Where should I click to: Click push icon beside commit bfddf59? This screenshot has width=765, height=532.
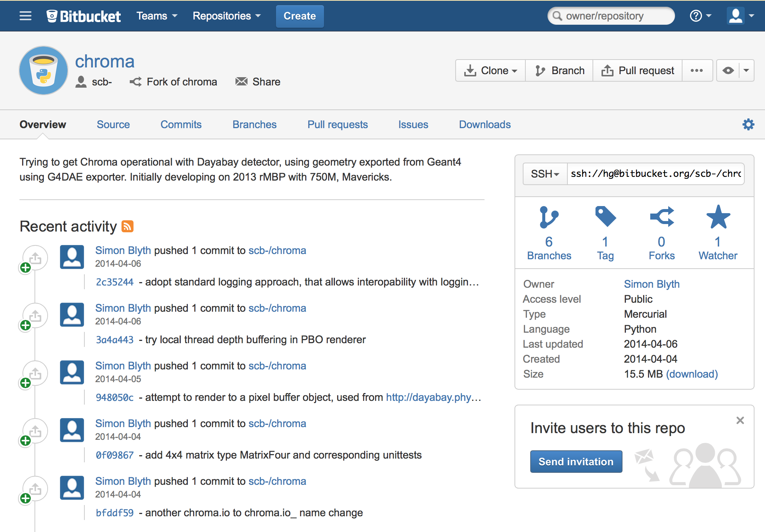[35, 489]
